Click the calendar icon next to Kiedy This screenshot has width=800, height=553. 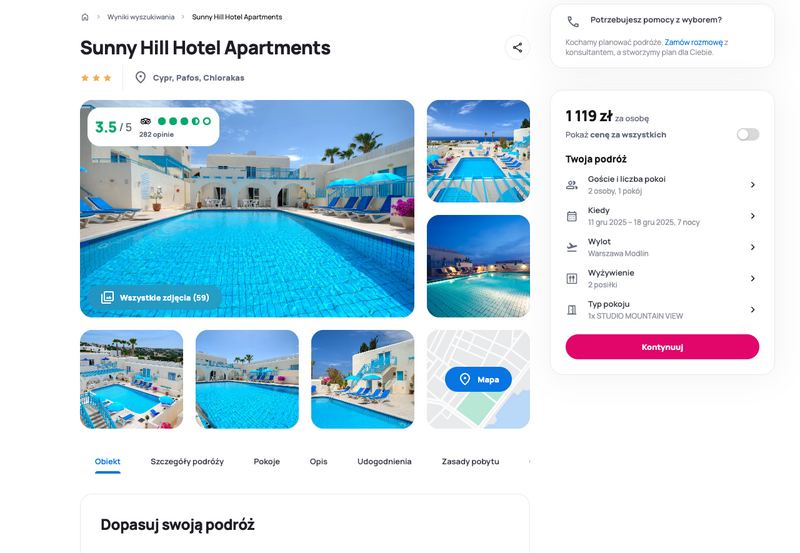click(x=572, y=216)
